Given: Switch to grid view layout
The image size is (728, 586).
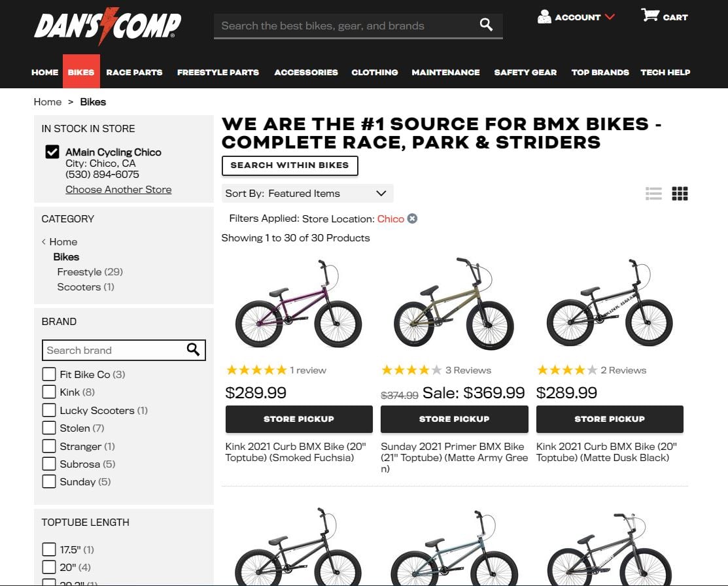Looking at the screenshot, I should (x=680, y=193).
